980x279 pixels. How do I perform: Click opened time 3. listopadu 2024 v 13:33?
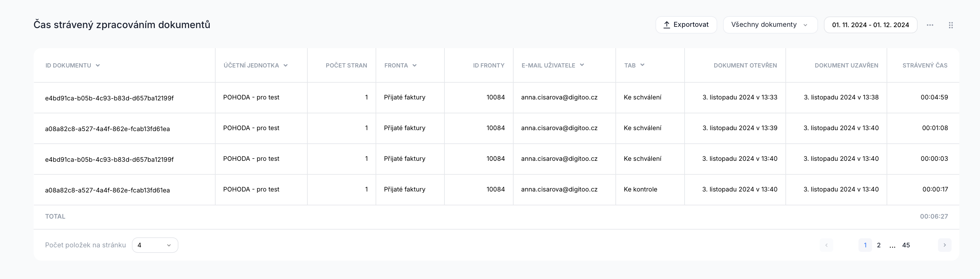(x=740, y=97)
